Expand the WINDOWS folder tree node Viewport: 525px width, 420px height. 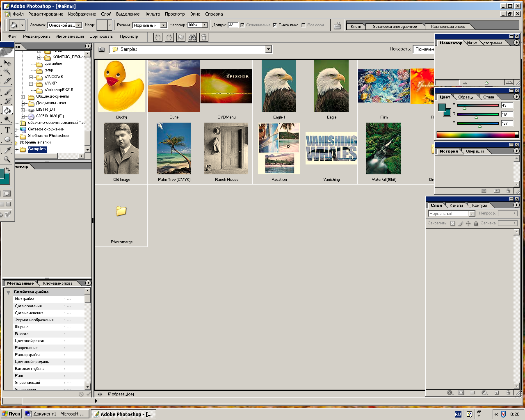point(31,77)
